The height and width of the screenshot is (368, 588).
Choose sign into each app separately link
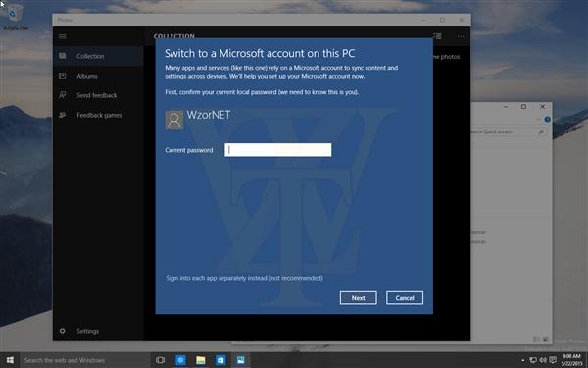pos(244,278)
